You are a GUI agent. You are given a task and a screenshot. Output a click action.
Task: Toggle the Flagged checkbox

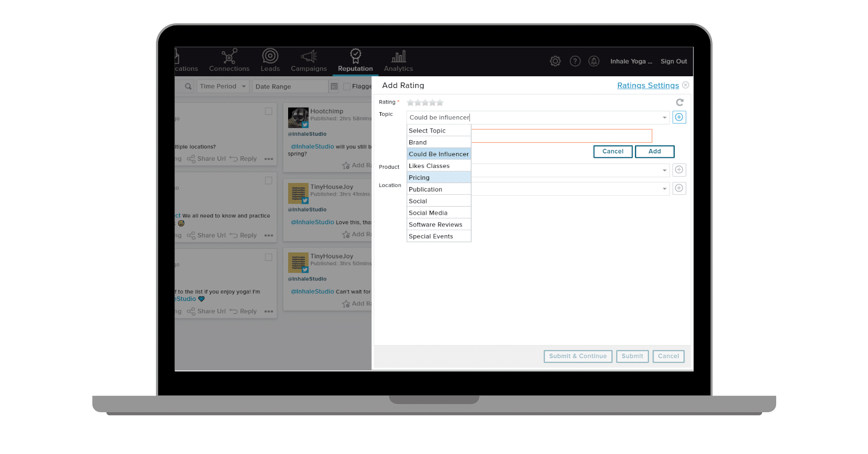(347, 87)
